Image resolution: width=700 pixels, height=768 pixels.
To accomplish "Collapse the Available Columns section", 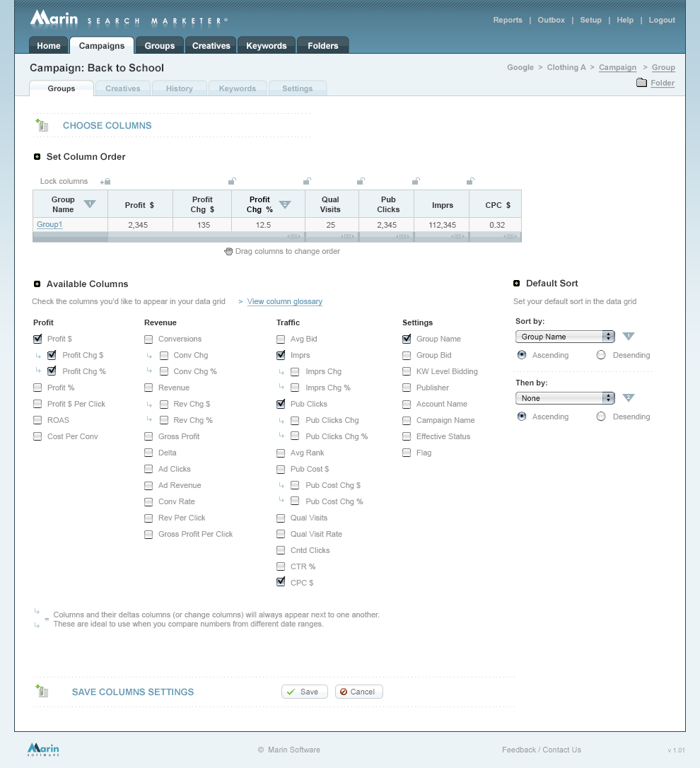I will point(37,284).
